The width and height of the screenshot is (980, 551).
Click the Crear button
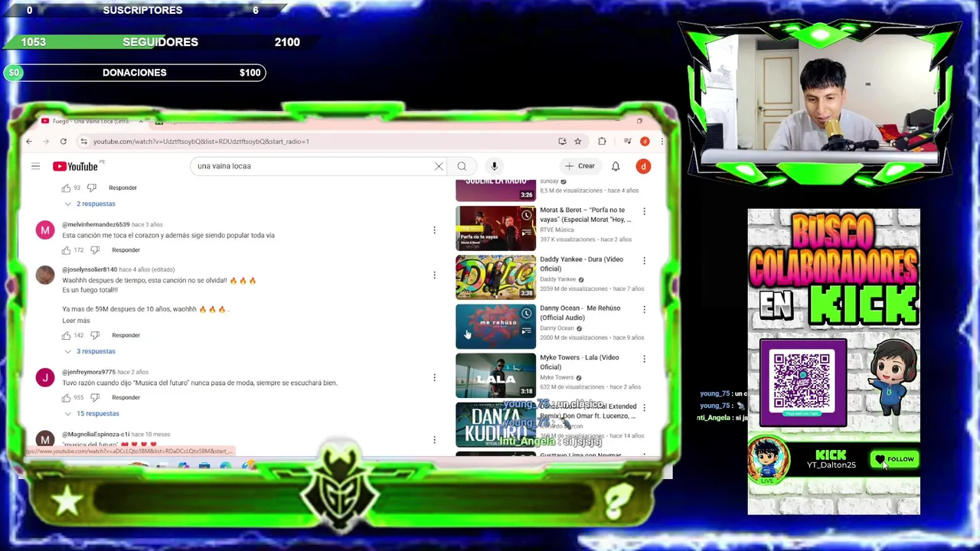click(580, 166)
